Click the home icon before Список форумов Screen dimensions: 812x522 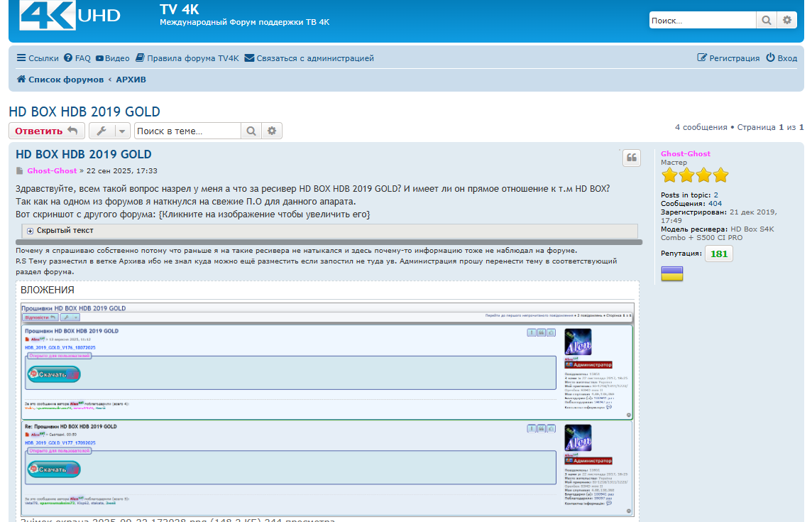pos(21,80)
